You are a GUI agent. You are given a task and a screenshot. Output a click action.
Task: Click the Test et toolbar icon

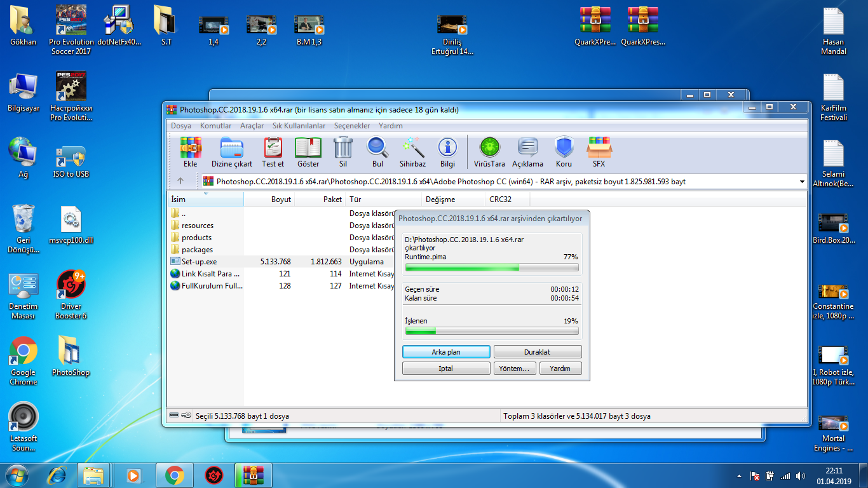tap(273, 152)
